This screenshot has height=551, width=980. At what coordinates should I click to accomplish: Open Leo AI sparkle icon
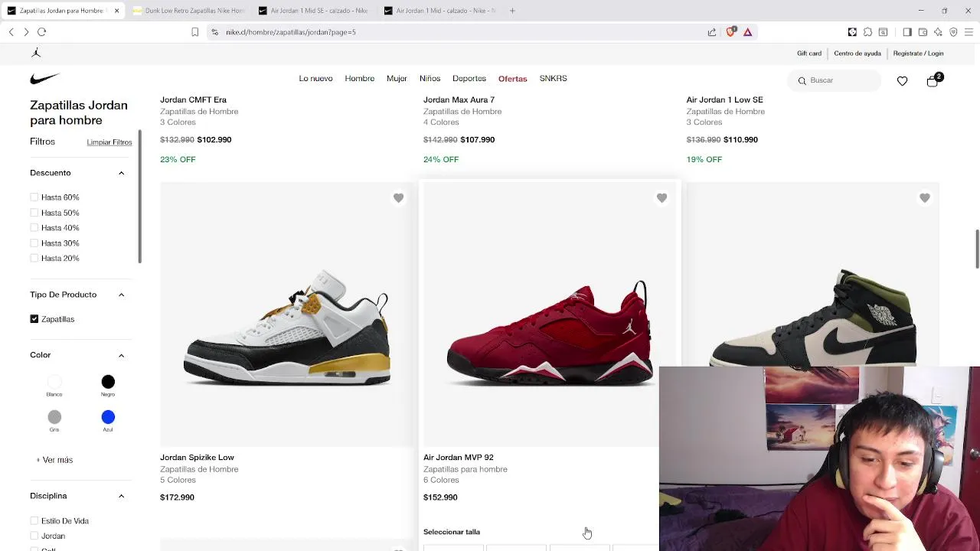(x=938, y=32)
